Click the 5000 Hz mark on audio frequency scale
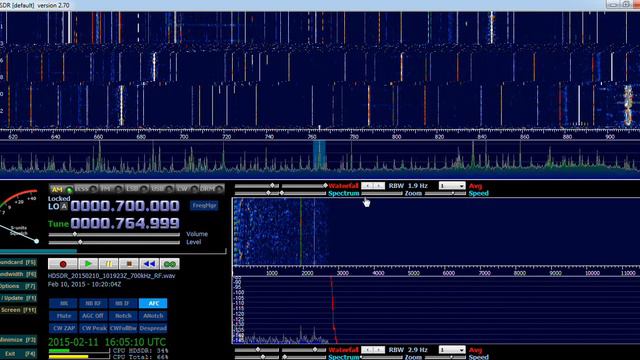The image size is (640, 360). tap(413, 273)
